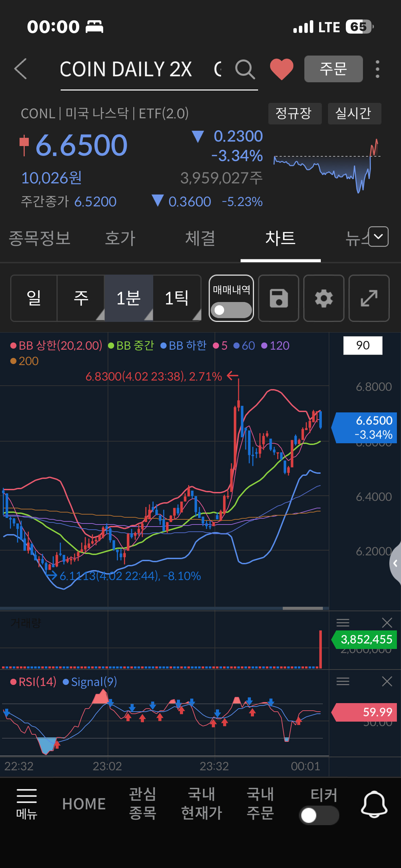The width and height of the screenshot is (401, 868).
Task: Close the RSI indicator panel
Action: point(387,681)
